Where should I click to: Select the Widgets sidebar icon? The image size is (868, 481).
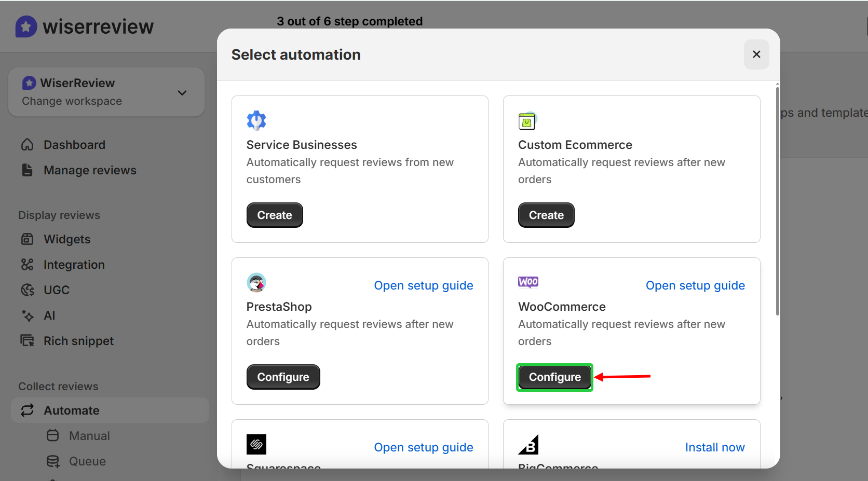tap(28, 239)
